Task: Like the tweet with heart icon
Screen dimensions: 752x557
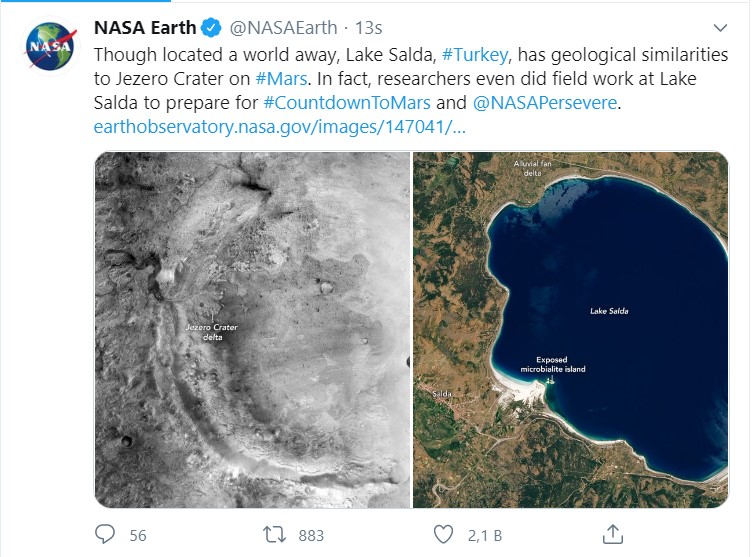Action: point(443,535)
